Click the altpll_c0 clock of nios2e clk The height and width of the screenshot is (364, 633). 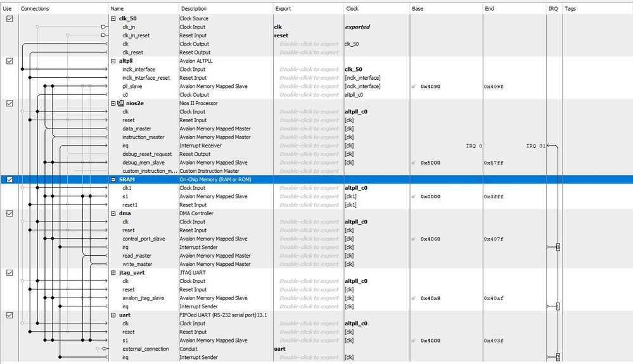pyautogui.click(x=356, y=111)
